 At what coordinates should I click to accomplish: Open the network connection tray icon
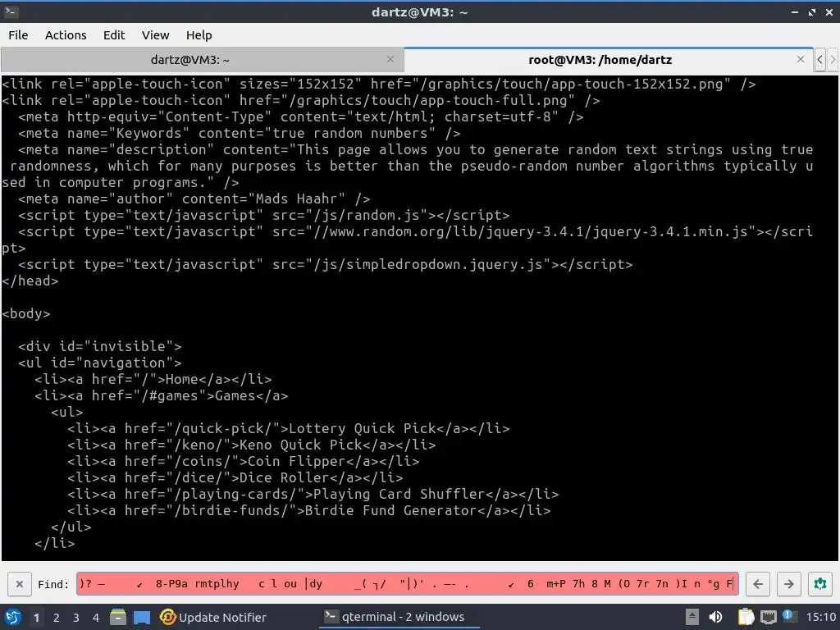point(768,618)
